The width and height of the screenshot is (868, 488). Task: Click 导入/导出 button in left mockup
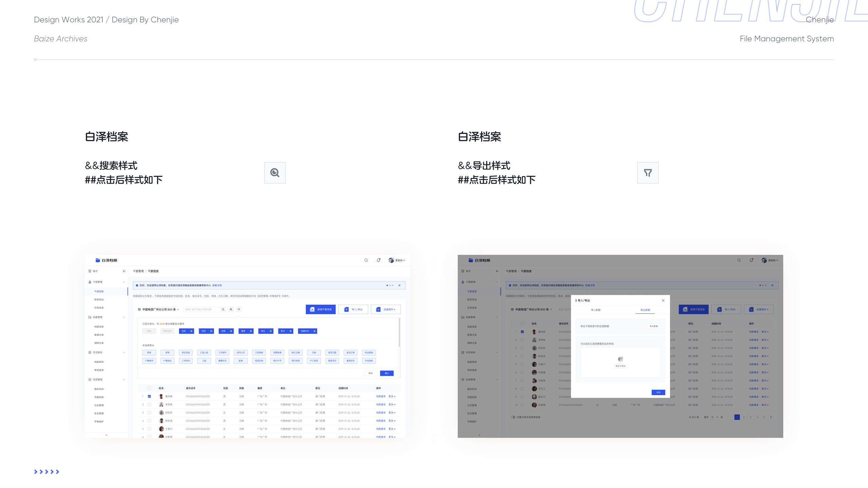click(x=353, y=309)
